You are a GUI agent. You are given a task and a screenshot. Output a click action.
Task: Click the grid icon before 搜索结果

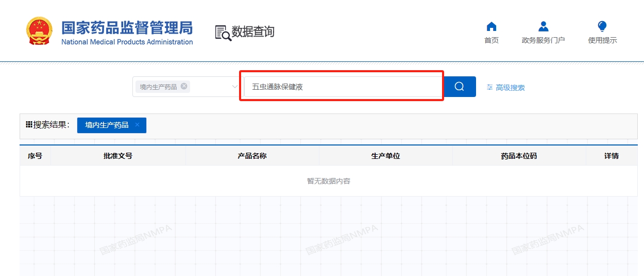(29, 124)
